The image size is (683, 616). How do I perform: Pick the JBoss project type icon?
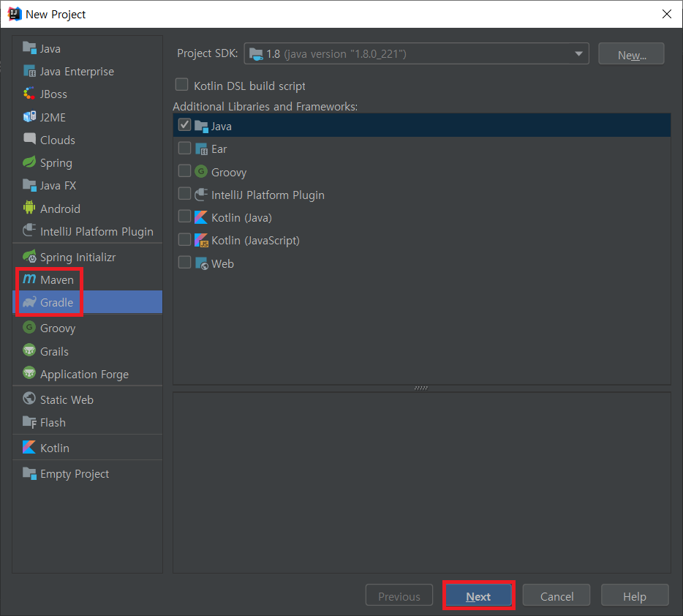[x=29, y=94]
